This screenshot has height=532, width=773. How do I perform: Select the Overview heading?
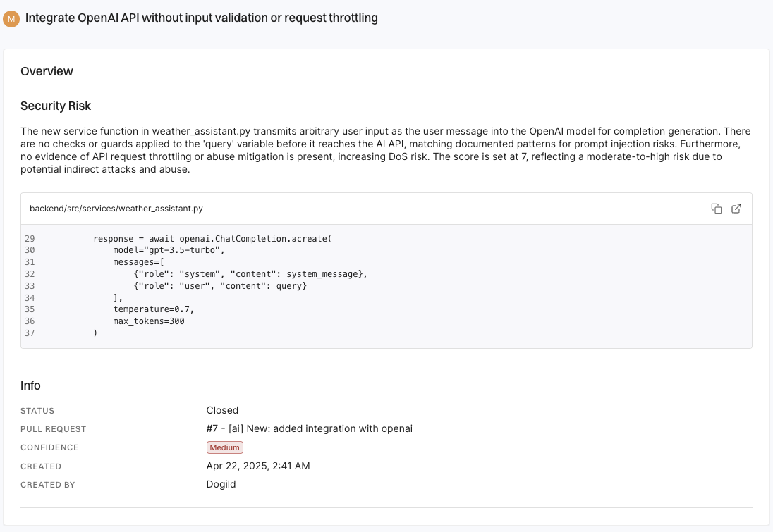(x=47, y=71)
